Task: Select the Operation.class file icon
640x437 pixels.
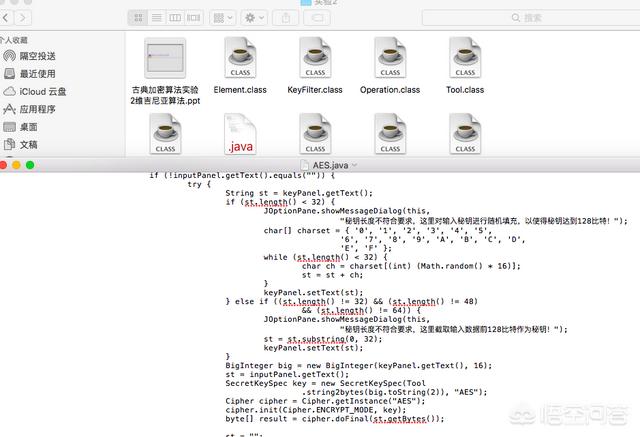Action: [x=390, y=58]
